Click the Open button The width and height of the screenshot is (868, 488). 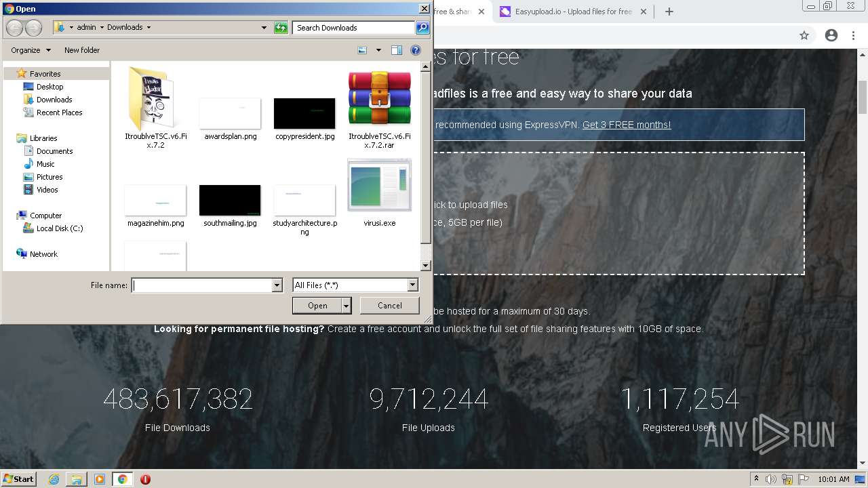click(317, 306)
